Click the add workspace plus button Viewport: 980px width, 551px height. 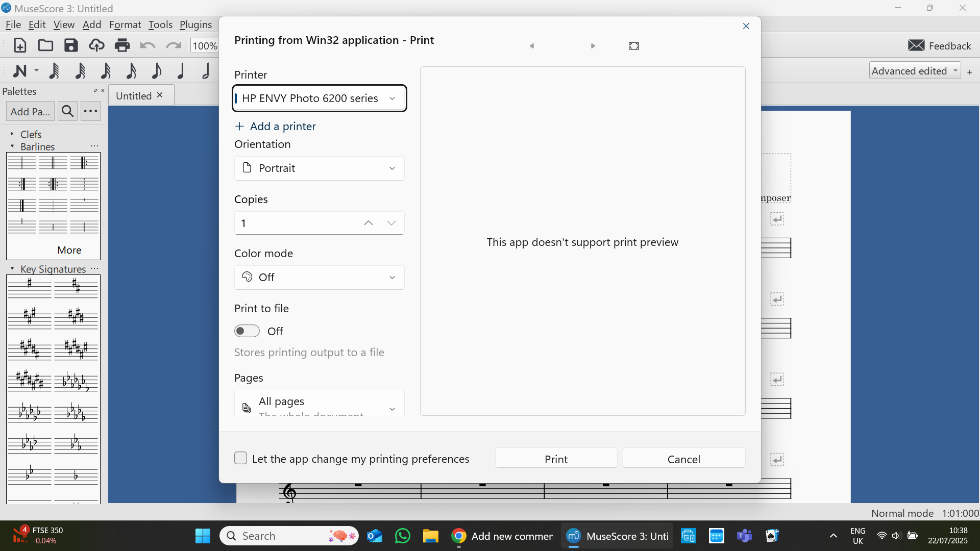point(970,72)
